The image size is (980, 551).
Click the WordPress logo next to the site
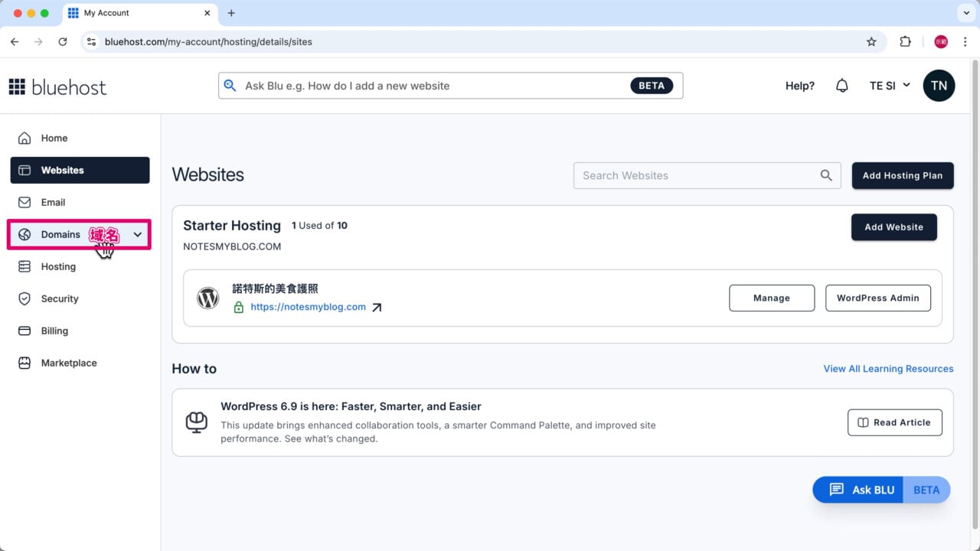[x=207, y=298]
